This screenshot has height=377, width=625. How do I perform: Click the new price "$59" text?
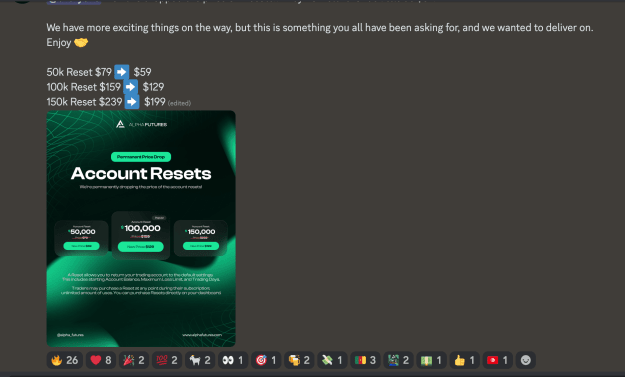142,72
